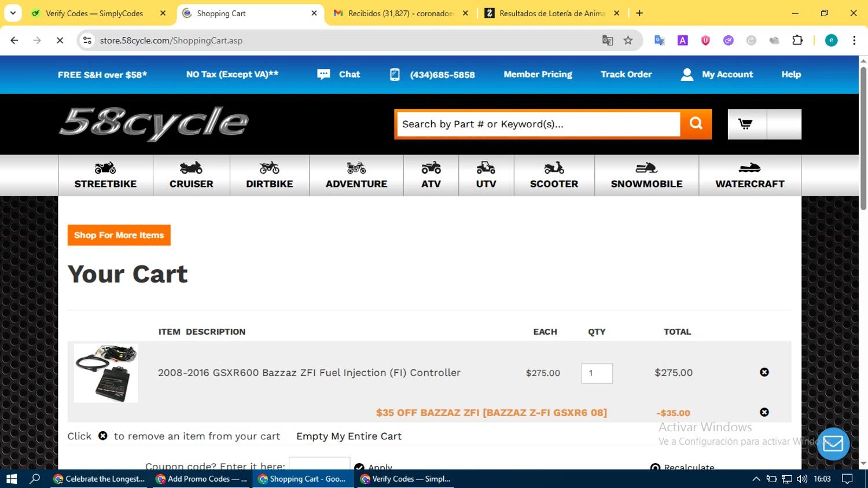
Task: Open the Windows Start menu
Action: coord(12,479)
